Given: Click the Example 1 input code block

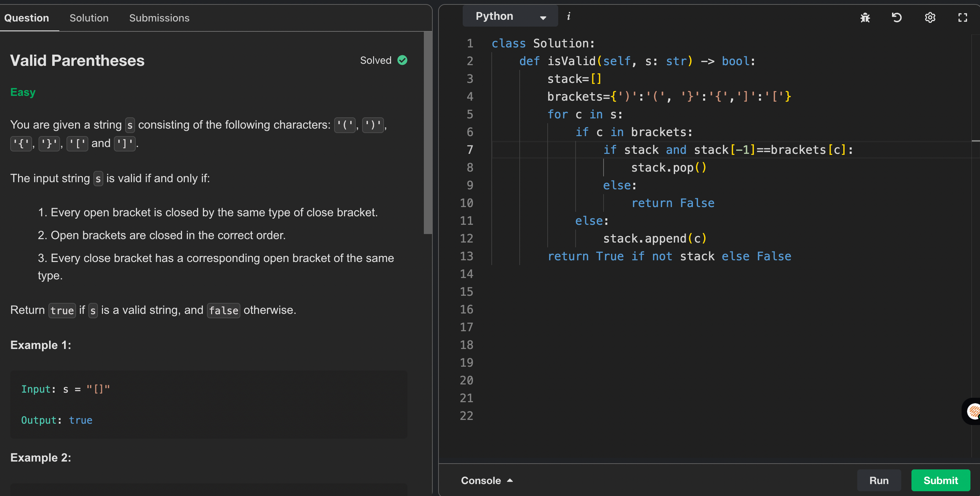Looking at the screenshot, I should (x=208, y=404).
